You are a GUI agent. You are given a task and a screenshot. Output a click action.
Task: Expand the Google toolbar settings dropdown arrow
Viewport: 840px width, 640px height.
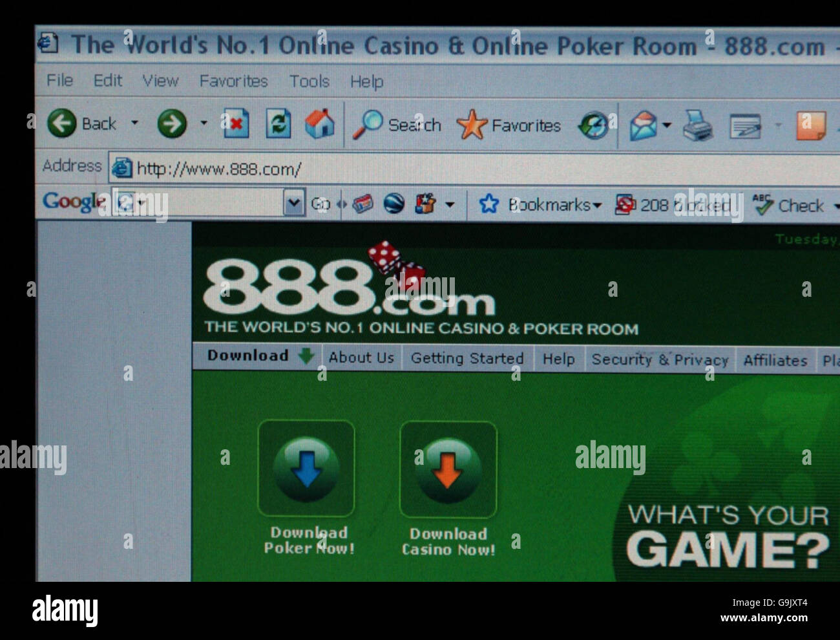(x=450, y=205)
